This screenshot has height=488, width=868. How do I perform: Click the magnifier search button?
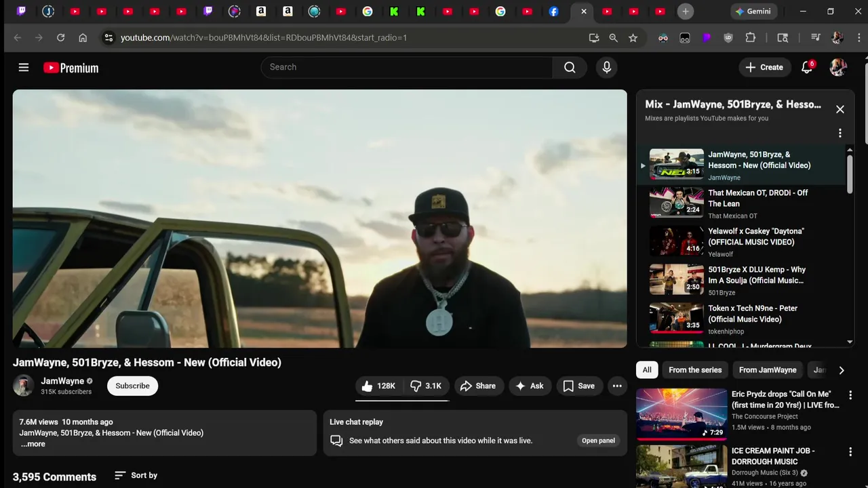[570, 67]
